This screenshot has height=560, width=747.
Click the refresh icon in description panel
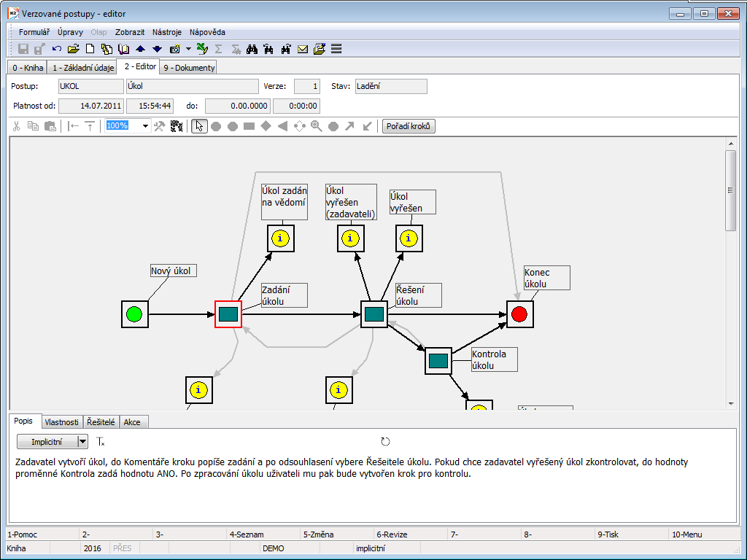tap(385, 442)
